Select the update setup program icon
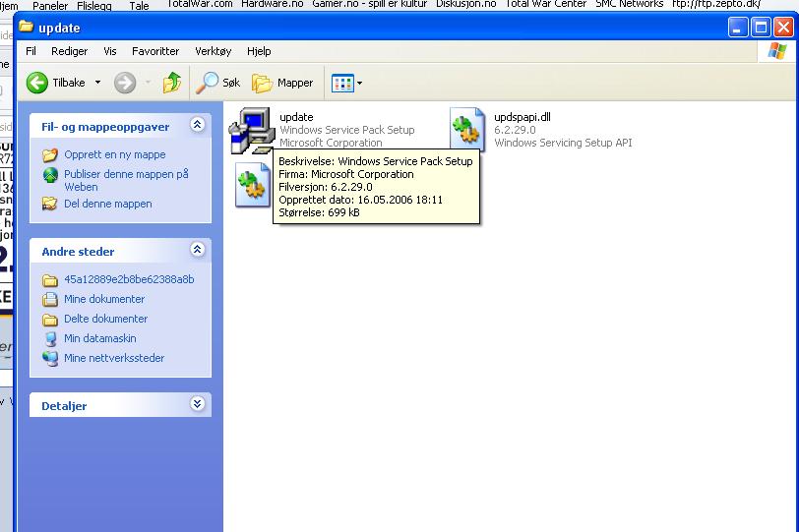The image size is (799, 532). point(252,131)
